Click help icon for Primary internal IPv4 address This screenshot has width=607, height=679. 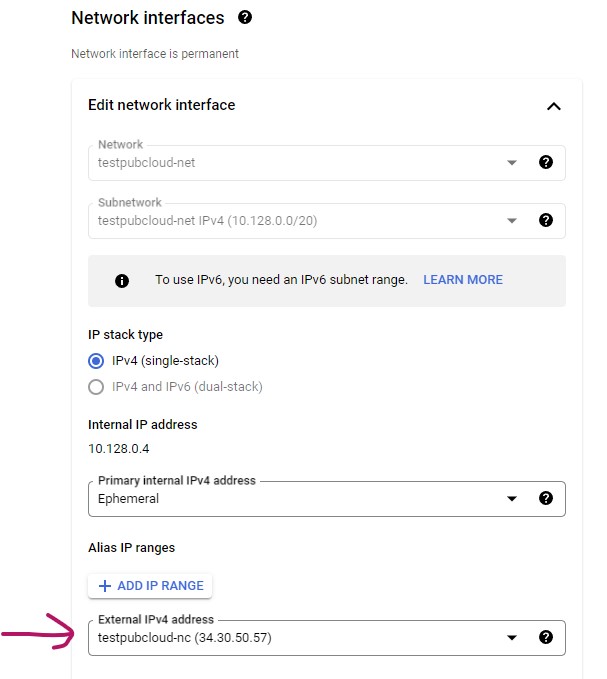[546, 498]
